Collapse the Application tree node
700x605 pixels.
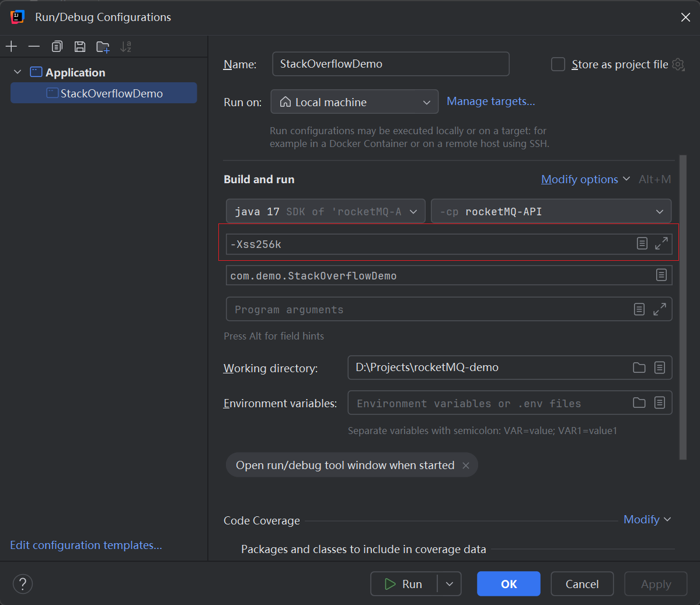(18, 72)
